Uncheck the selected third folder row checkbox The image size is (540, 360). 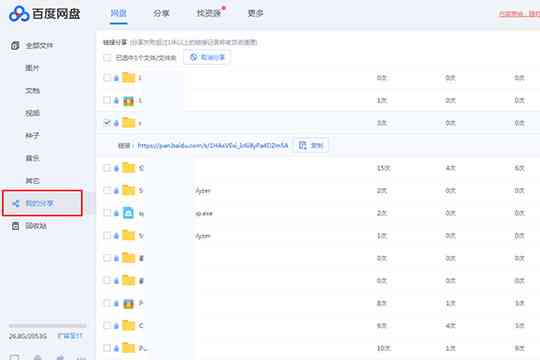(107, 123)
